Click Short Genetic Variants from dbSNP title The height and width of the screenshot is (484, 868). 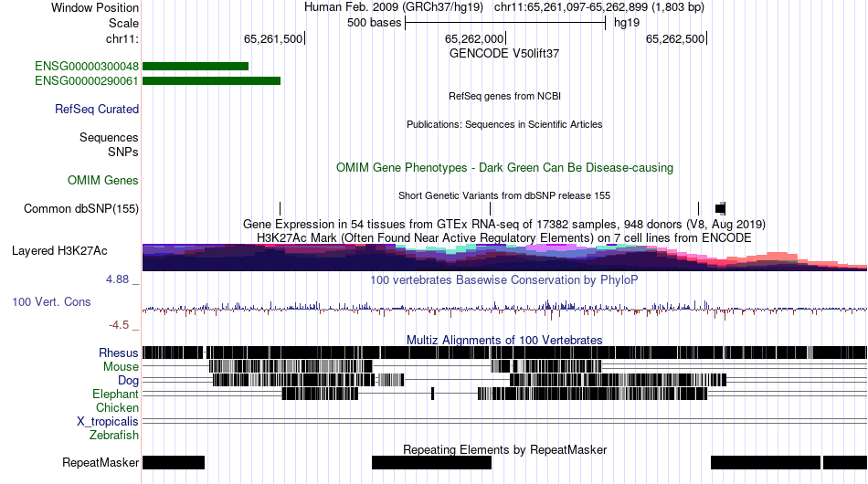504,195
